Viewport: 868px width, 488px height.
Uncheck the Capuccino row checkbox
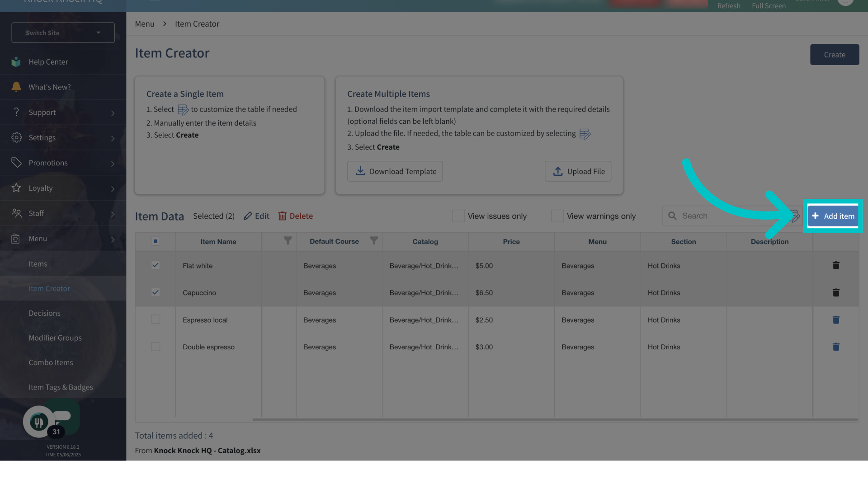(156, 292)
